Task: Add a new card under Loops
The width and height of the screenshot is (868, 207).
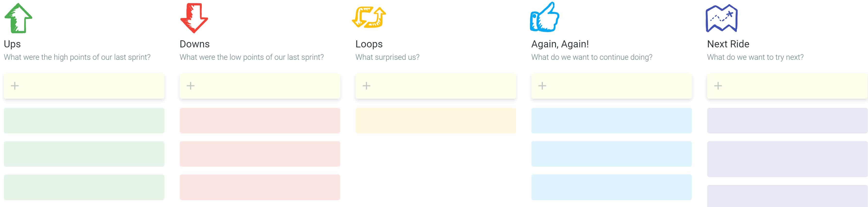Action: click(367, 86)
